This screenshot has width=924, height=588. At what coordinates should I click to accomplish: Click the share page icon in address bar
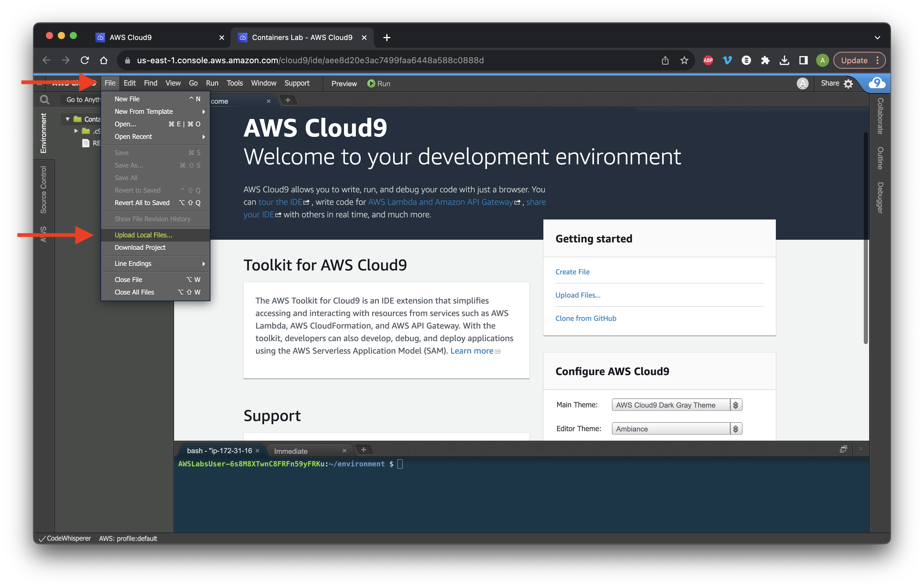pyautogui.click(x=665, y=60)
